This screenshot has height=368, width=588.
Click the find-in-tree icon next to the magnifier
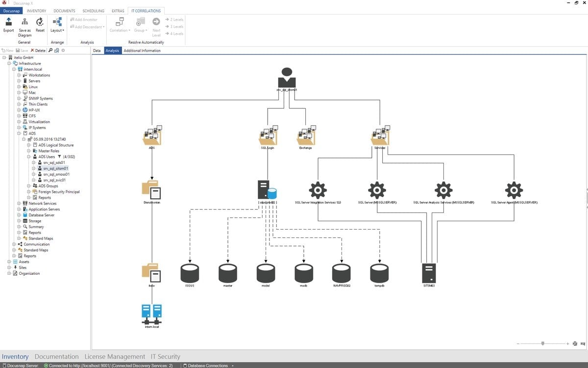point(56,51)
